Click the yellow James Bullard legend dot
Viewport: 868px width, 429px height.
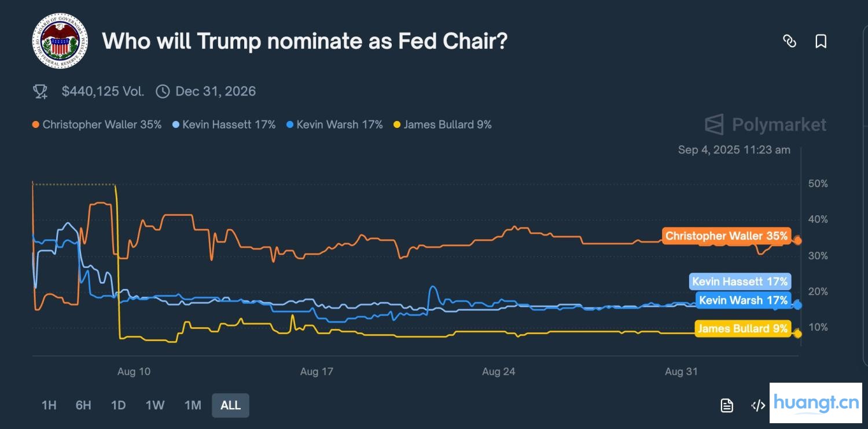tap(396, 124)
